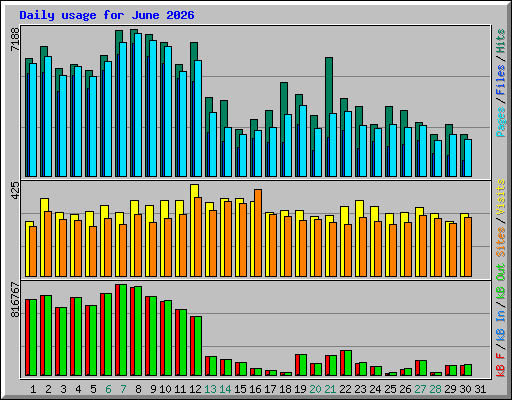Click the green weekend day label 7
Viewport: 512px width, 400px height.
[123, 389]
